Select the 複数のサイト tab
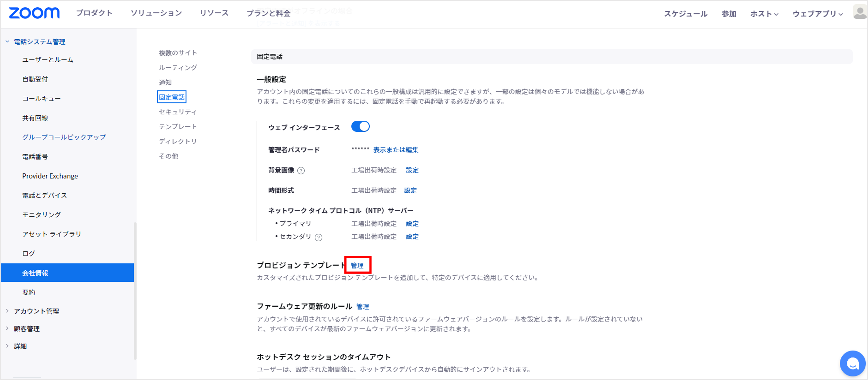Screen dimensions: 868x380 point(178,53)
